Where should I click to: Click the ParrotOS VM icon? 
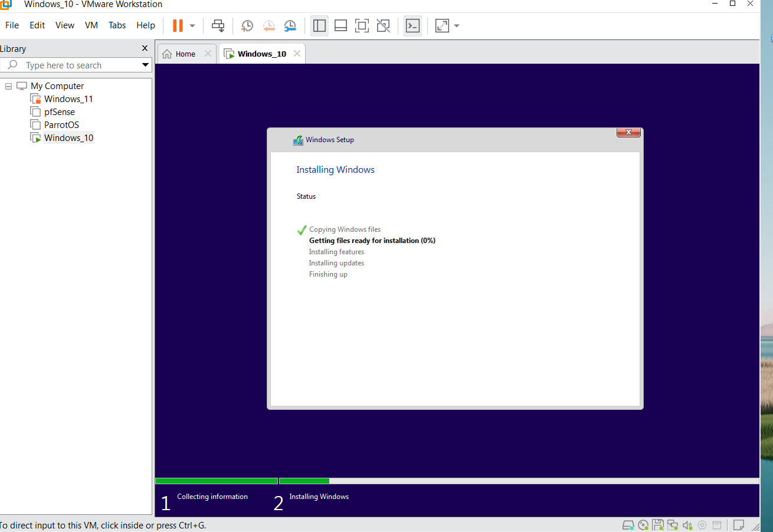(x=35, y=125)
